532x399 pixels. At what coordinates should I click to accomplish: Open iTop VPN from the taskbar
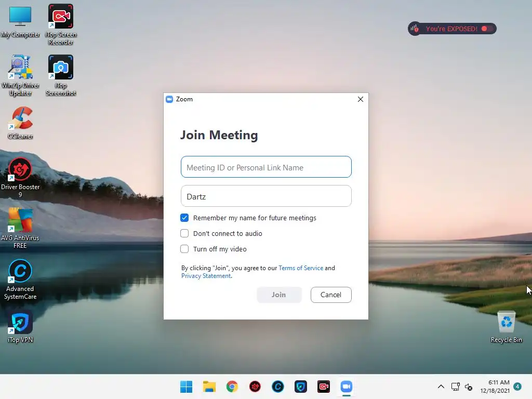click(x=301, y=387)
